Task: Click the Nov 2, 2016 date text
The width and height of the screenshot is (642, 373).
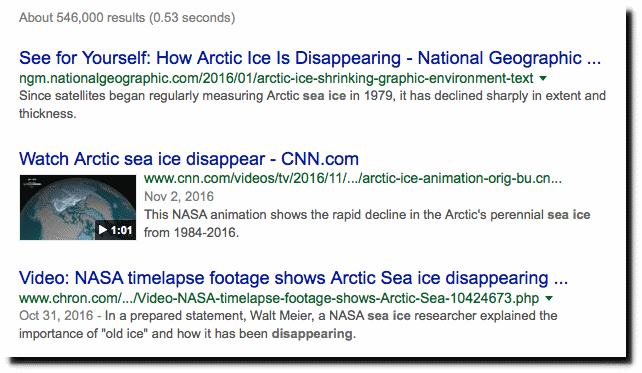Action: pyautogui.click(x=179, y=197)
